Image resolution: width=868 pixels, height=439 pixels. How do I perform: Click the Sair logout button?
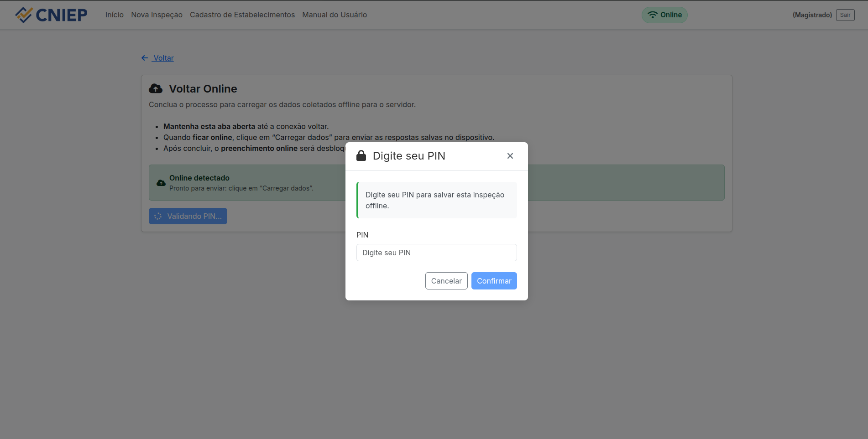[x=845, y=15]
